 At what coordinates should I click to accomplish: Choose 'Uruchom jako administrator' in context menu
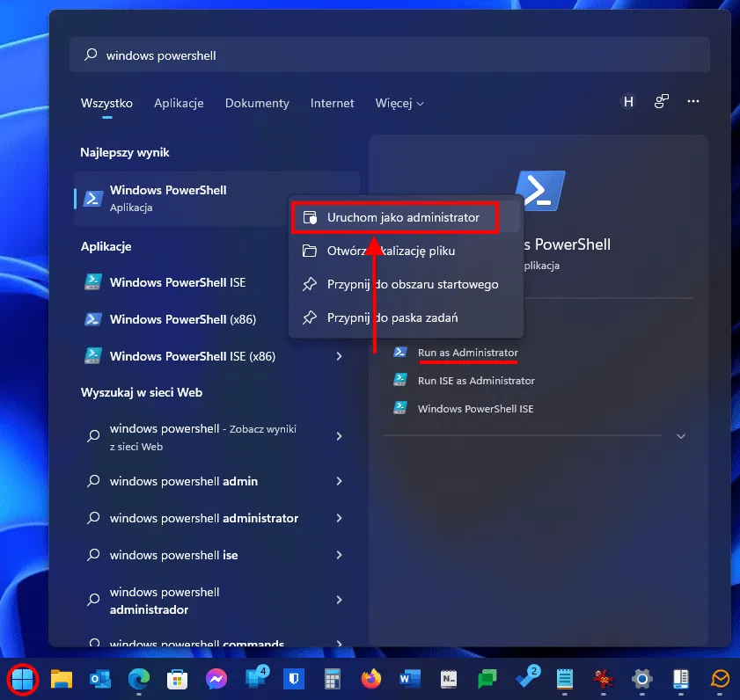point(406,217)
